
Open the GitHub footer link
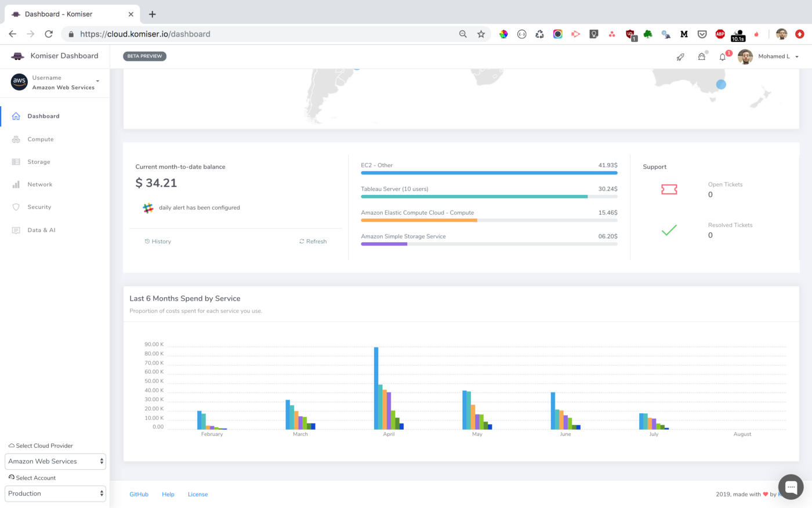click(139, 495)
